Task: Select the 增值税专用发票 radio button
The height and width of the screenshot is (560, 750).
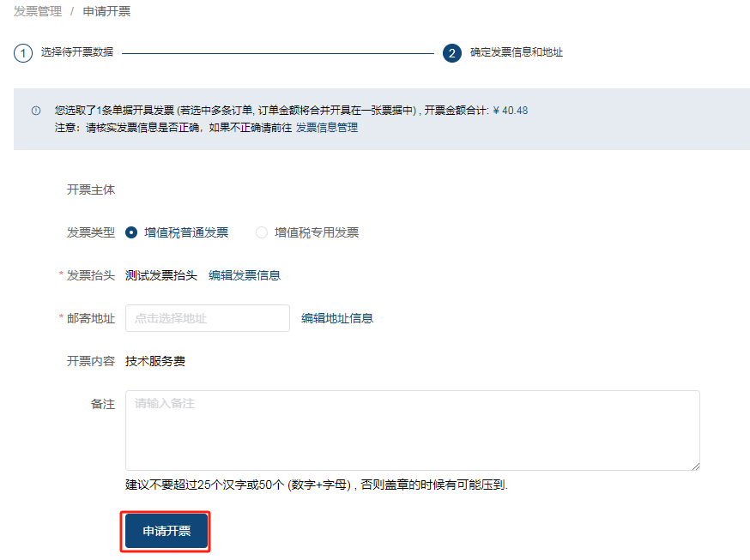Action: click(x=262, y=232)
